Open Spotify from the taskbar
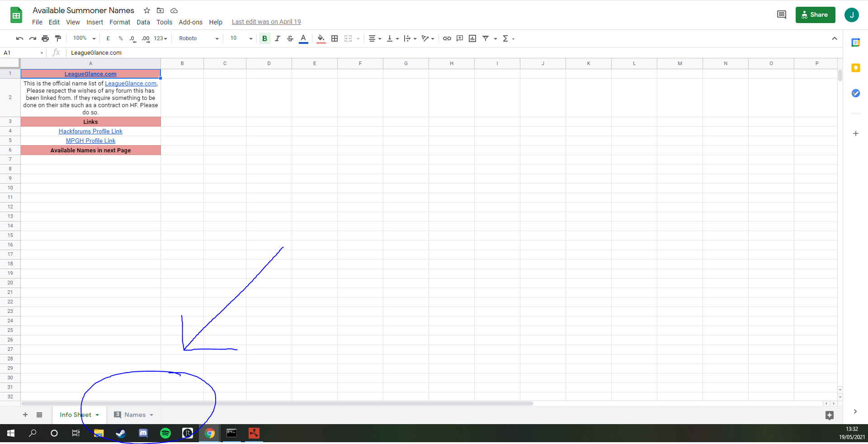 click(x=165, y=433)
